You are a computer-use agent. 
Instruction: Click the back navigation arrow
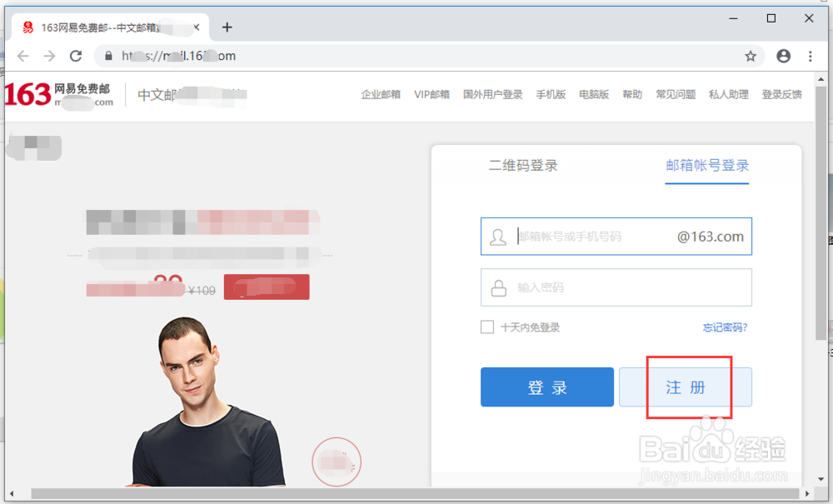pos(22,56)
